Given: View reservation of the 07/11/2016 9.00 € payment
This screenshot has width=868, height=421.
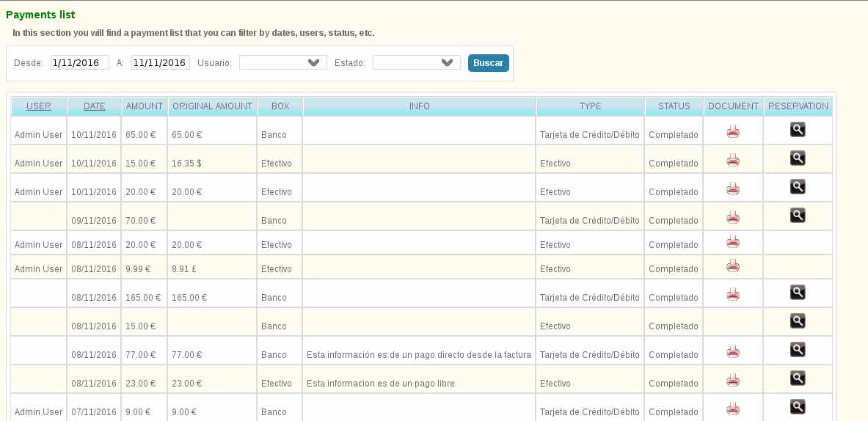Looking at the screenshot, I should (x=798, y=407).
